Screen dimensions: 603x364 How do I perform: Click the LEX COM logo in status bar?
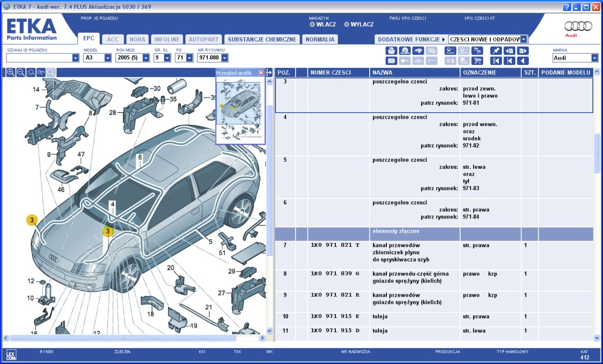(11, 356)
